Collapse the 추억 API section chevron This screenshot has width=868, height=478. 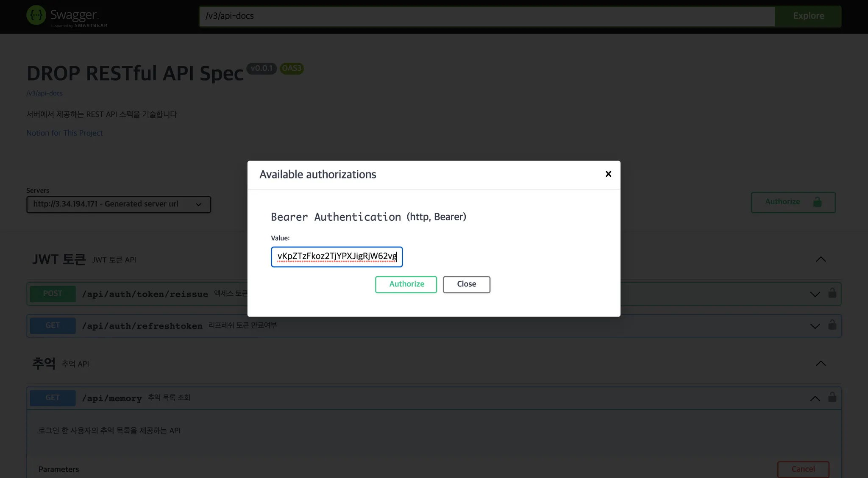pyautogui.click(x=821, y=364)
